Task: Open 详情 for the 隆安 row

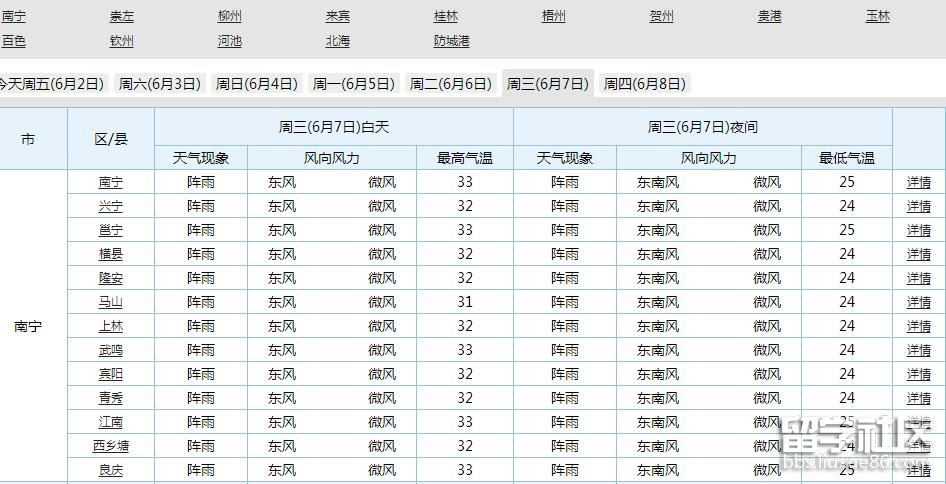Action: tap(918, 278)
